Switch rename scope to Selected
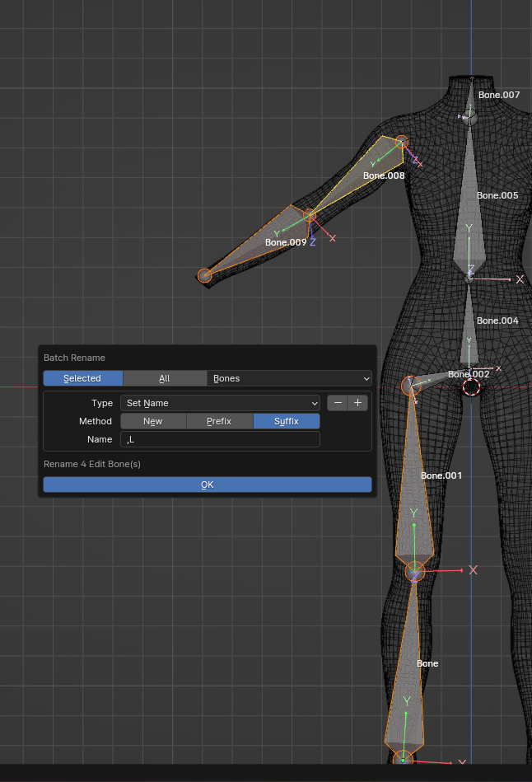Screen dimensions: 532x782 [x=82, y=378]
